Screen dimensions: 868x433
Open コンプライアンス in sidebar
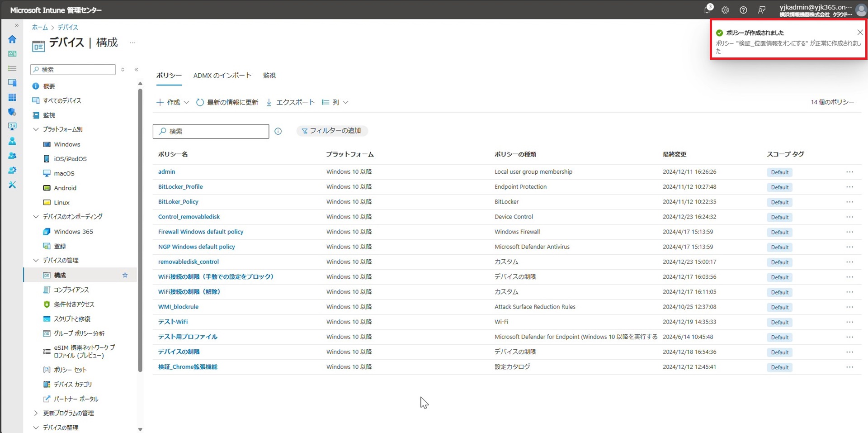click(x=71, y=290)
